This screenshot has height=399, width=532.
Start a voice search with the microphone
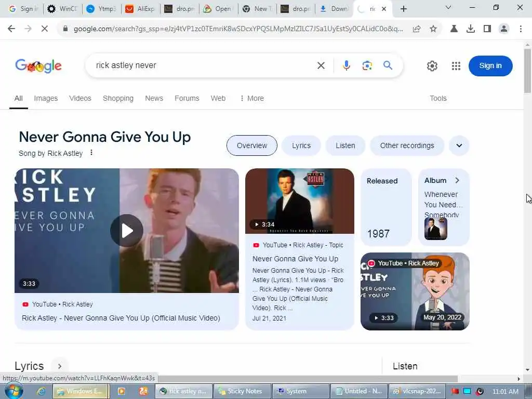click(x=346, y=65)
